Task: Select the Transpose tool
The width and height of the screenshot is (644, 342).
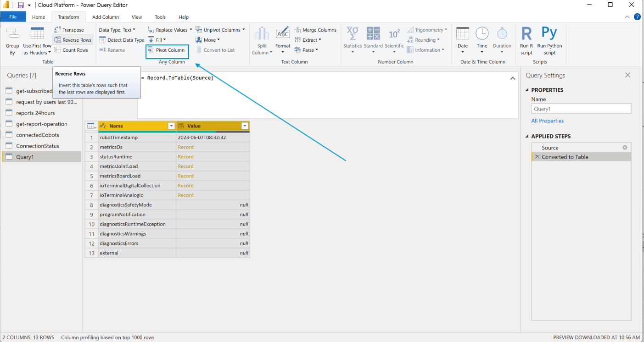Action: coord(73,29)
